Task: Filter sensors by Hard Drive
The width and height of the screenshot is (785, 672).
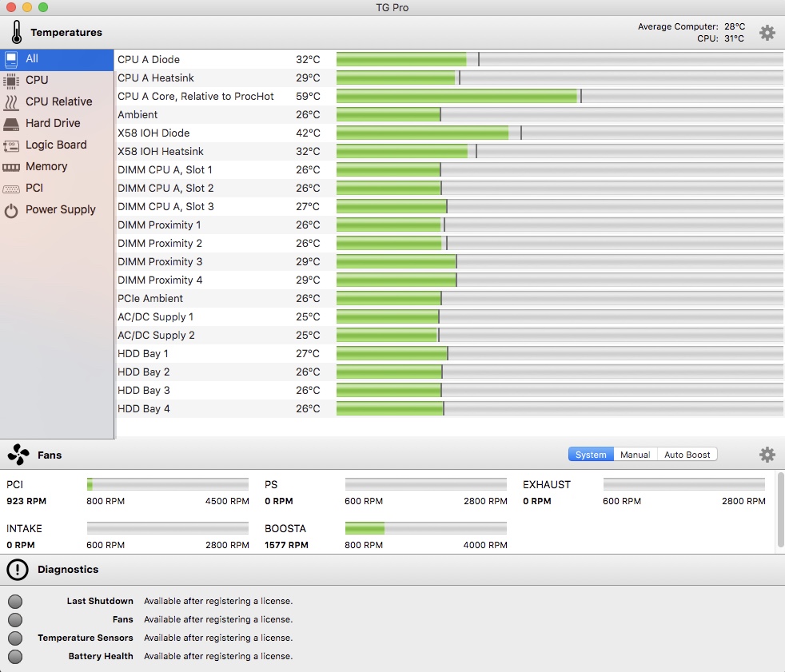Action: click(57, 123)
